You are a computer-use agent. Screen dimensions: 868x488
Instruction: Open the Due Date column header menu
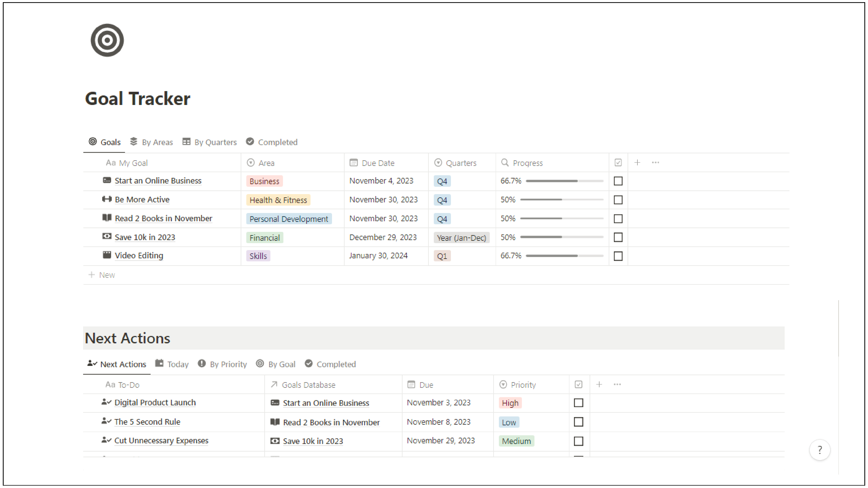coord(378,163)
